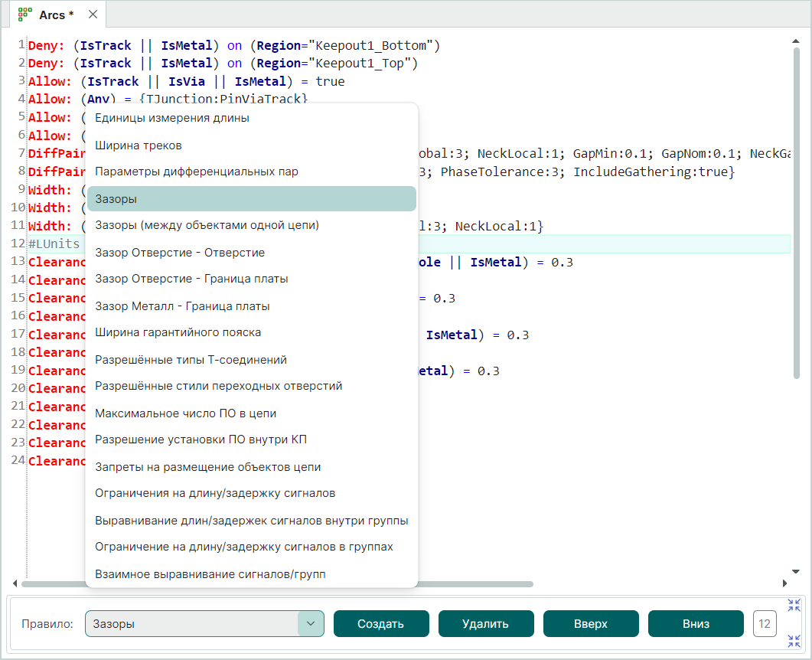
Task: Select 'Параметры дифференциальных пар' option
Action: click(197, 172)
